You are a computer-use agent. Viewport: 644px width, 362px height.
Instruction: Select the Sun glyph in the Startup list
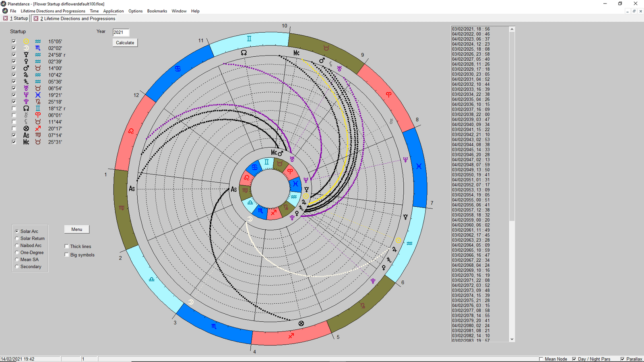(x=26, y=41)
